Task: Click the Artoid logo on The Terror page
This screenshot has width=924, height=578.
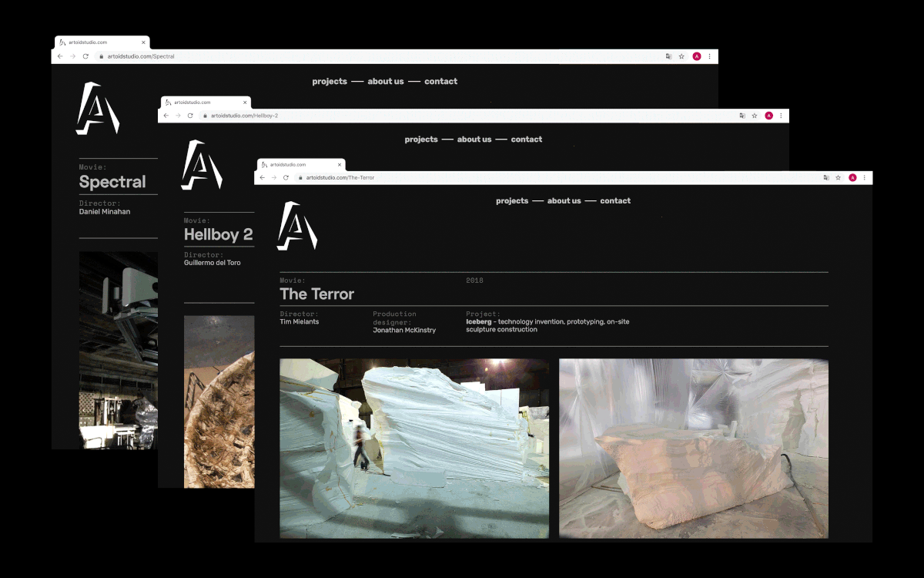Action: pos(296,226)
